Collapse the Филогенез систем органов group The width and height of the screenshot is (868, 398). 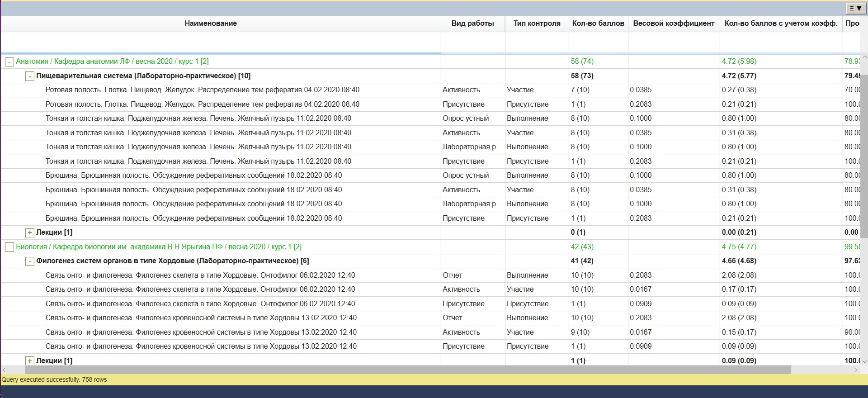click(29, 261)
